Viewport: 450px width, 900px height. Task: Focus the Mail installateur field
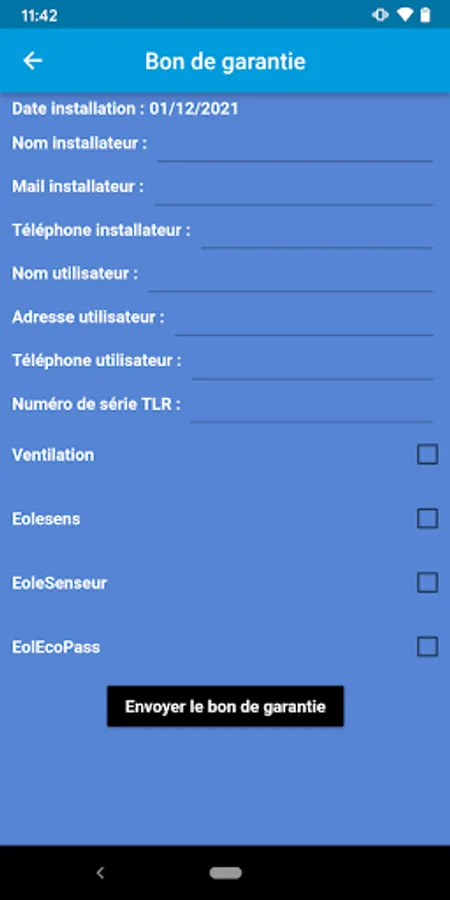tap(294, 189)
